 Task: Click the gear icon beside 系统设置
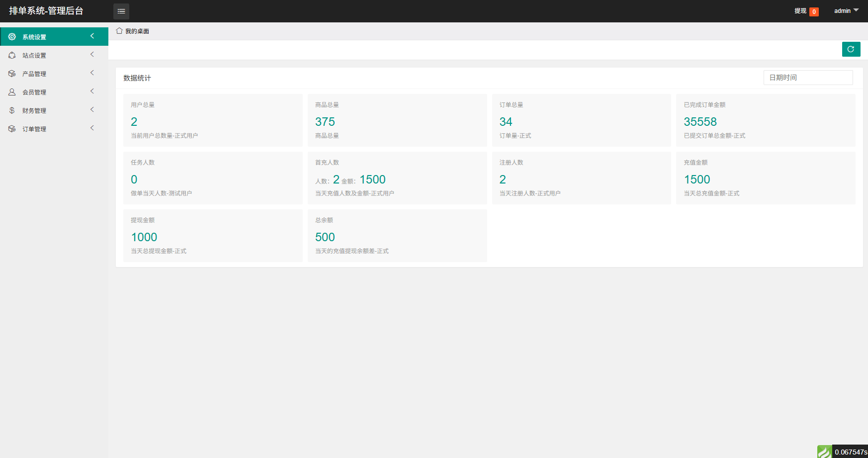coord(12,37)
